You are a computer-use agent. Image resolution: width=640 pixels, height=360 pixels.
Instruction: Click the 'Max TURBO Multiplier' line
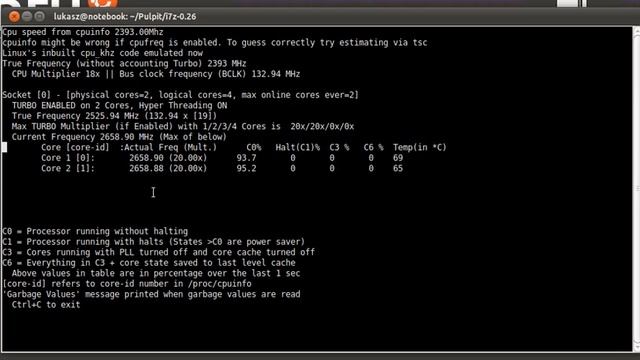point(183,127)
